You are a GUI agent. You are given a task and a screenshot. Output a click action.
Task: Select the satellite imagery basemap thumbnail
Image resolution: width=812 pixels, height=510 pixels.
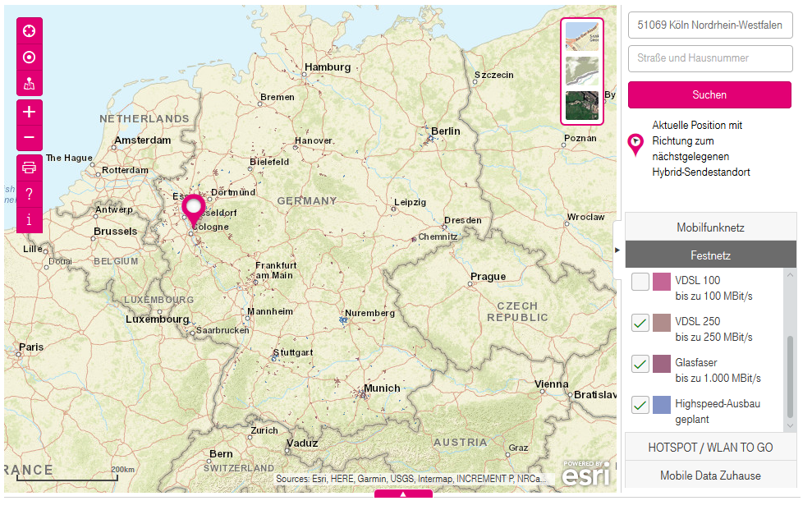[582, 106]
